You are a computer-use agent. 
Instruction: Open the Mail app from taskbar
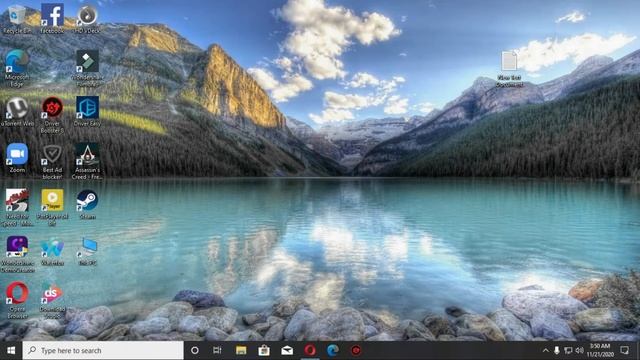(x=287, y=350)
